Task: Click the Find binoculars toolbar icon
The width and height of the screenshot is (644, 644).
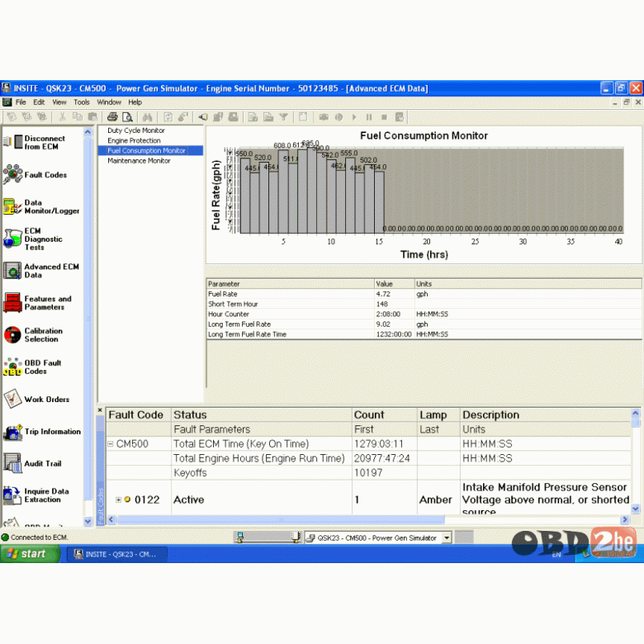Action: [x=147, y=117]
